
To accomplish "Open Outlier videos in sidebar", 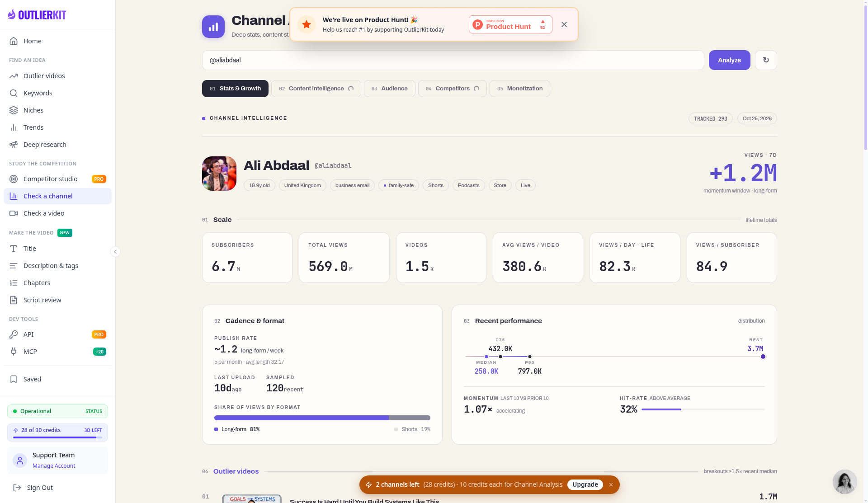I will pos(57,76).
